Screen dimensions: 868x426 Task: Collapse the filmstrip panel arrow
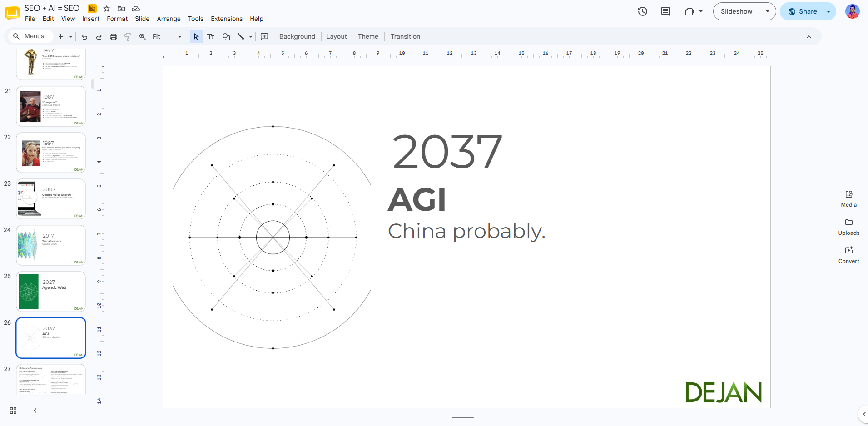35,411
